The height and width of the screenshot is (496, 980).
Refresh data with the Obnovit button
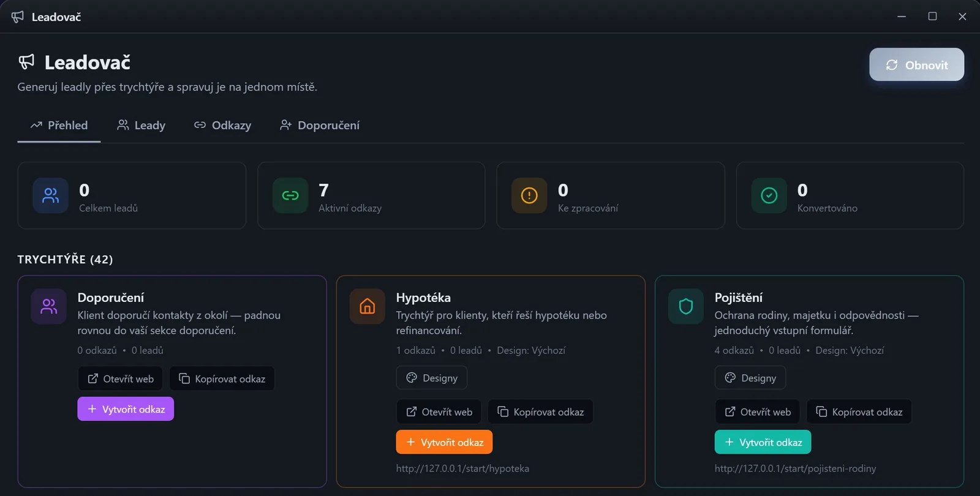(x=916, y=64)
